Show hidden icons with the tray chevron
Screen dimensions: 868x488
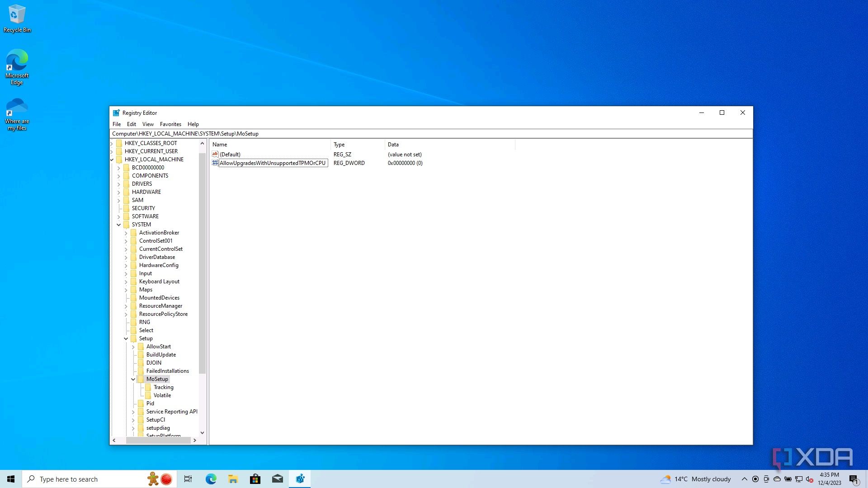[x=744, y=479]
